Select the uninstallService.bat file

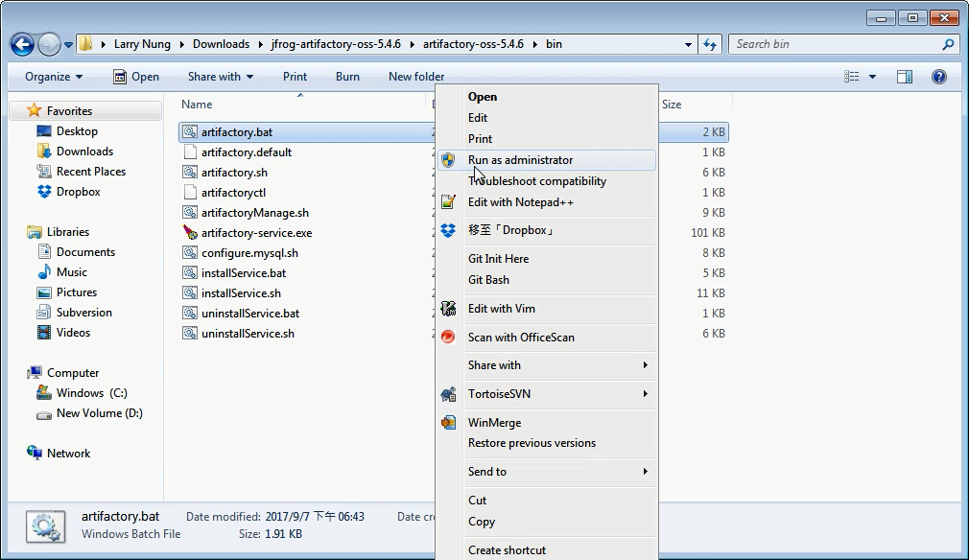pos(250,313)
